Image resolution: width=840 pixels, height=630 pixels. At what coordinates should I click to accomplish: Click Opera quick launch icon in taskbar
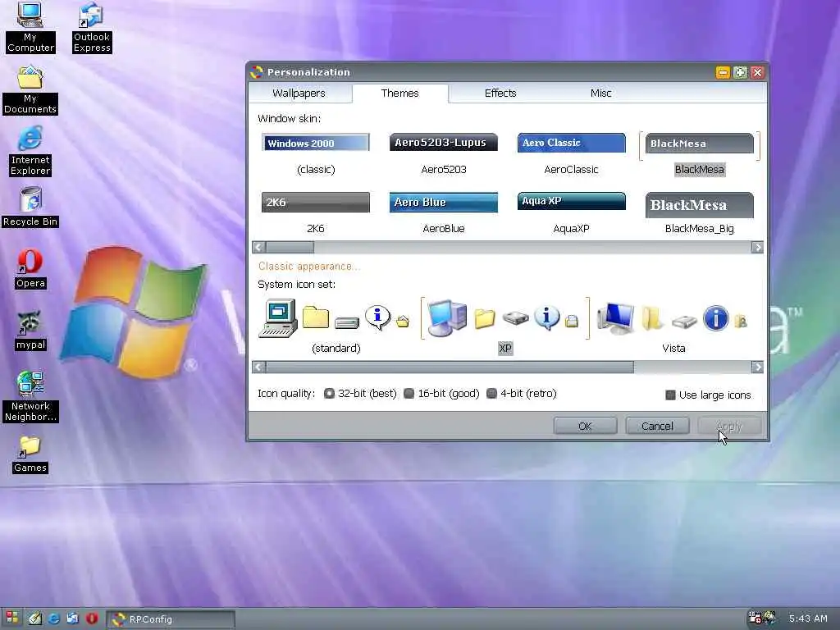point(92,619)
